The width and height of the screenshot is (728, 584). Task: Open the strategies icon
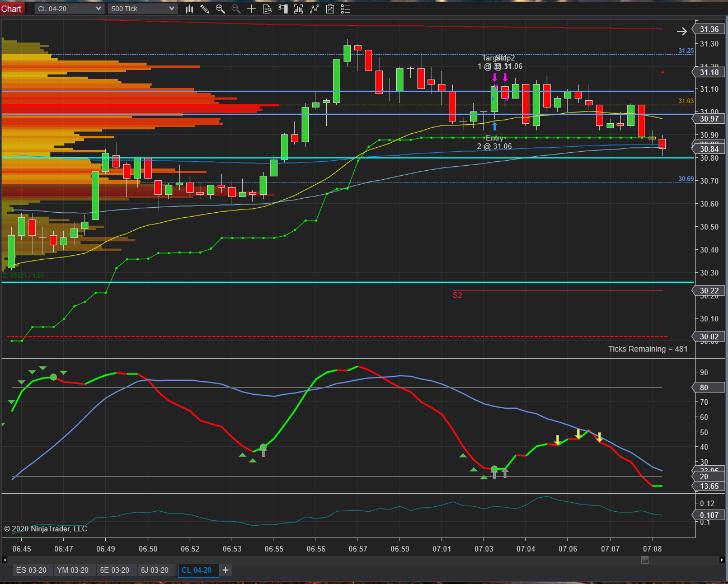(x=330, y=8)
